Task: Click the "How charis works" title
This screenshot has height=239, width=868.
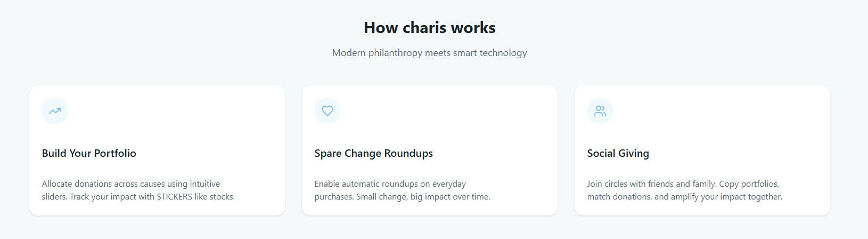Action: click(x=429, y=28)
